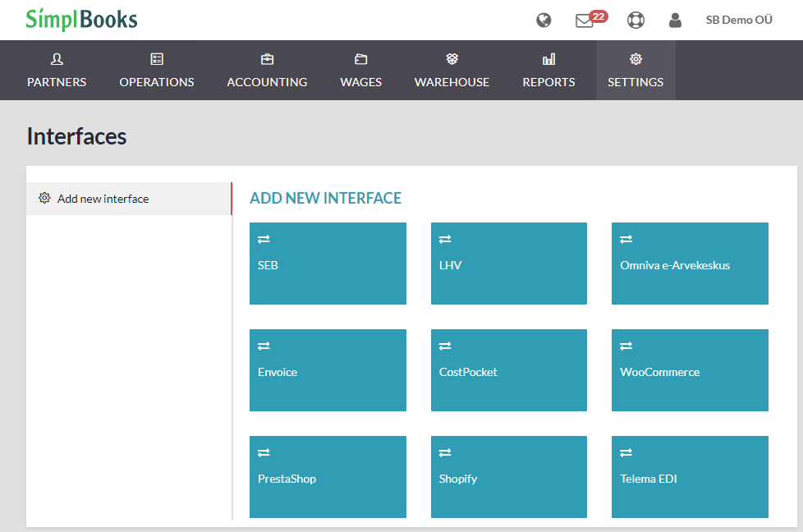Add the LHV bank interface
This screenshot has width=803, height=532.
point(509,264)
